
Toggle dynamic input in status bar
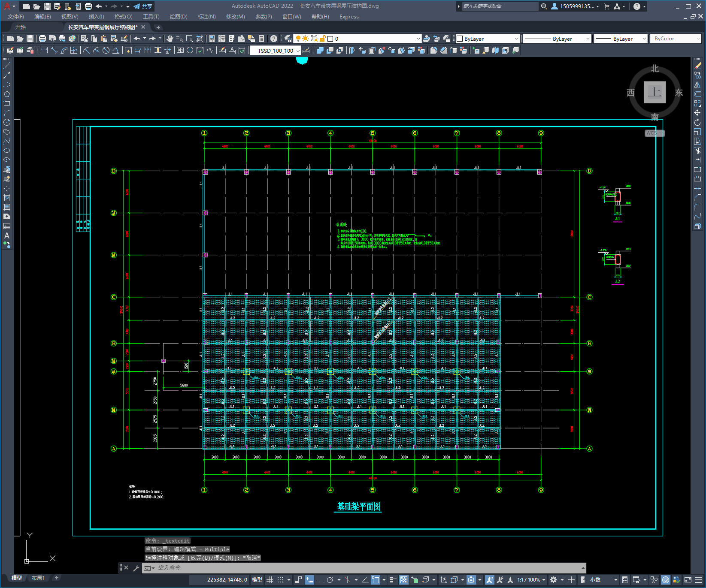pyautogui.click(x=309, y=580)
